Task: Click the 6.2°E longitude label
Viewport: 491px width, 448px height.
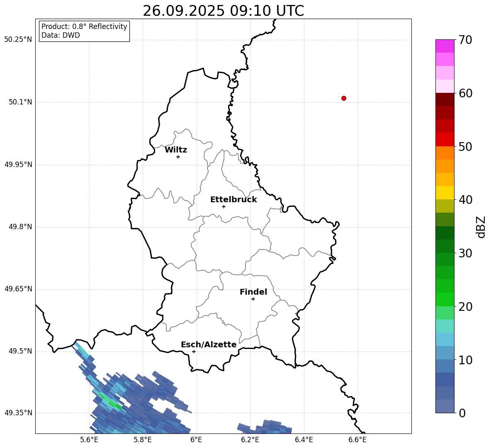Action: [x=250, y=440]
